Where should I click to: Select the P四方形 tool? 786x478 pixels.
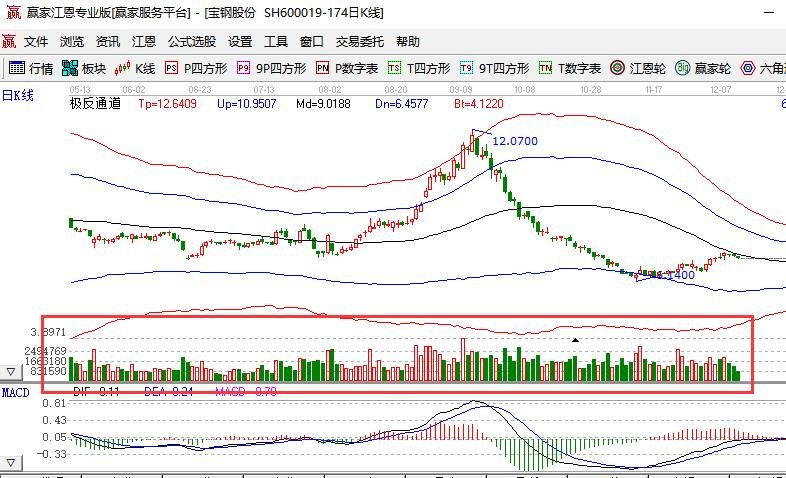pyautogui.click(x=196, y=69)
